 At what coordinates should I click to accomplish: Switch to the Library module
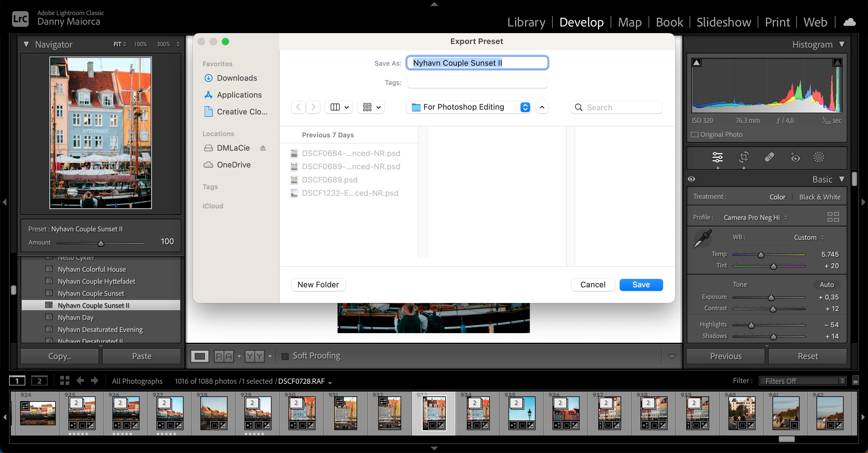(x=526, y=22)
